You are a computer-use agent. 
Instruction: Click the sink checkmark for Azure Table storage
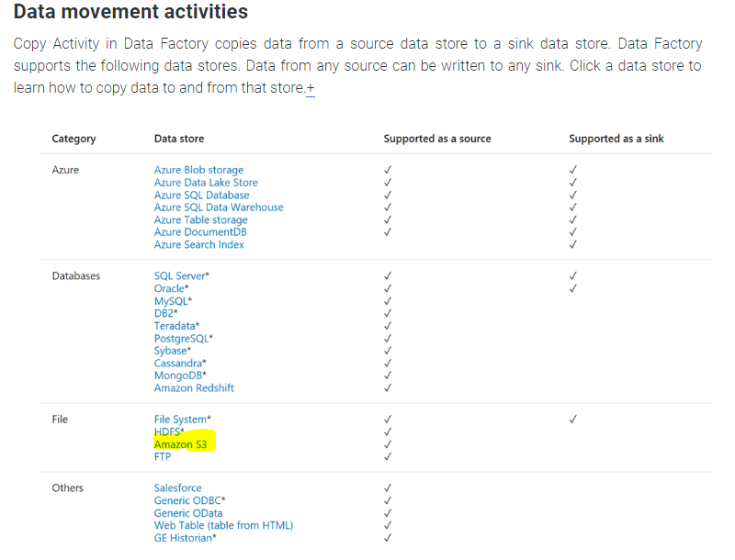(572, 219)
